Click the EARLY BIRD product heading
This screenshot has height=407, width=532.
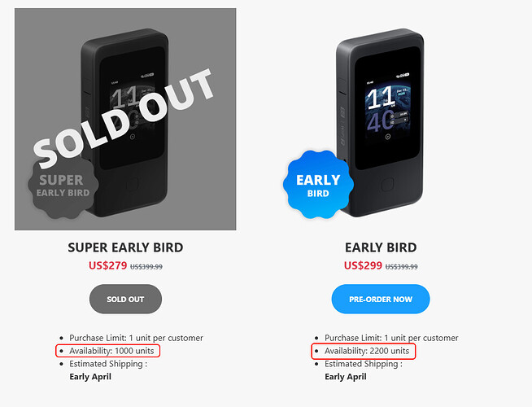click(381, 247)
